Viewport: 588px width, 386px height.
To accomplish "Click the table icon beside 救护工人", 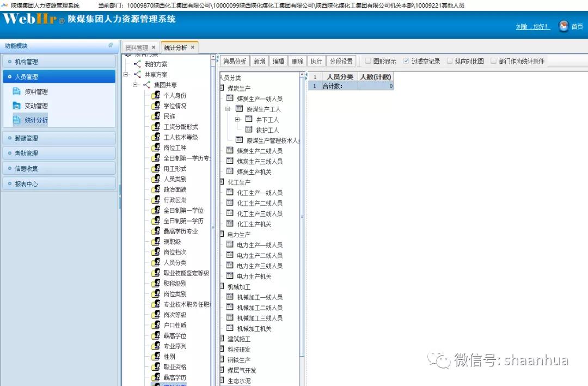I will [249, 130].
